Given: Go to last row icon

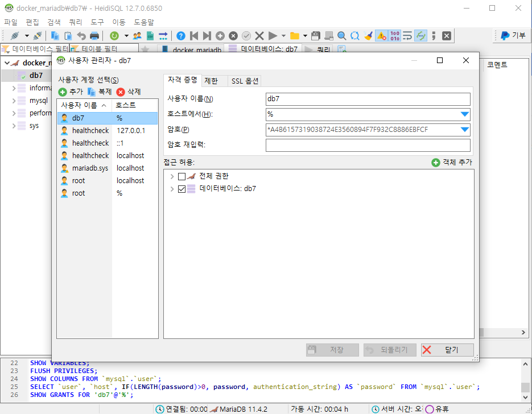Looking at the screenshot, I should point(207,36).
